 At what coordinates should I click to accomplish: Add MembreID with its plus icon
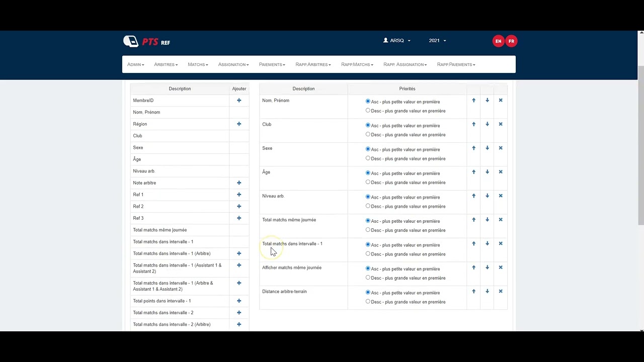239,101
